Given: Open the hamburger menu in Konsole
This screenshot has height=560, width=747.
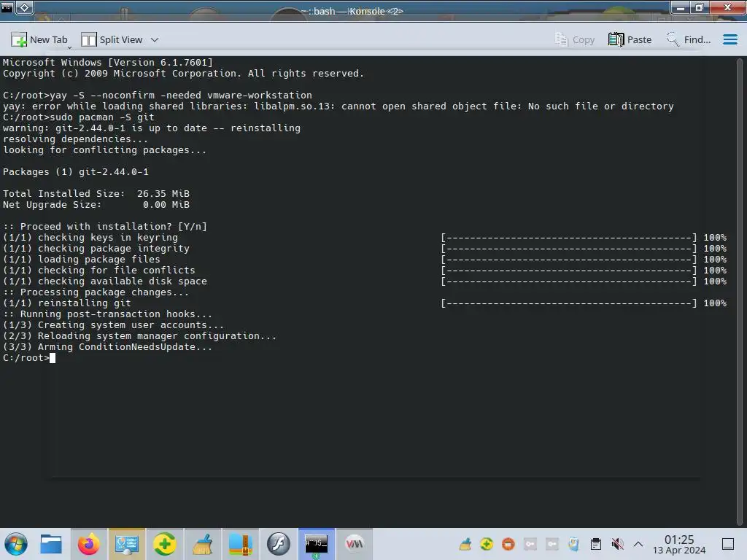Looking at the screenshot, I should [729, 39].
